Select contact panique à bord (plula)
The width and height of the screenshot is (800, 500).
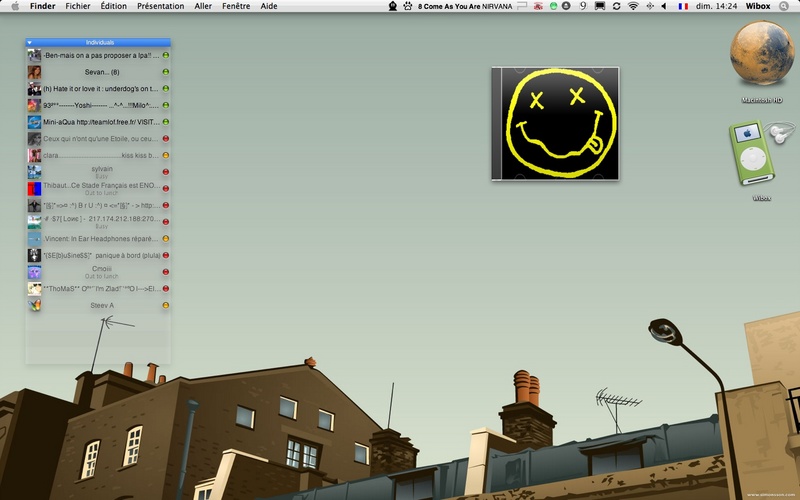point(98,255)
